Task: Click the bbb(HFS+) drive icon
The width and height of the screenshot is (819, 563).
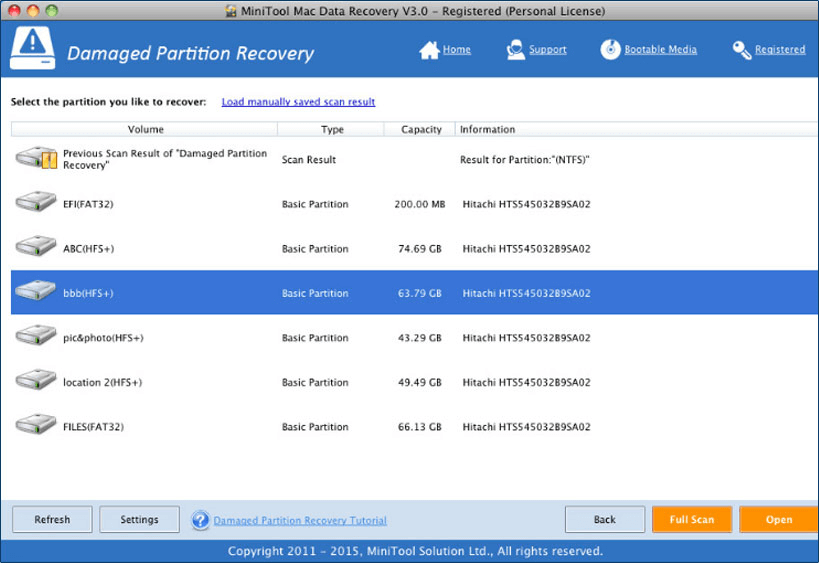Action: click(x=36, y=290)
